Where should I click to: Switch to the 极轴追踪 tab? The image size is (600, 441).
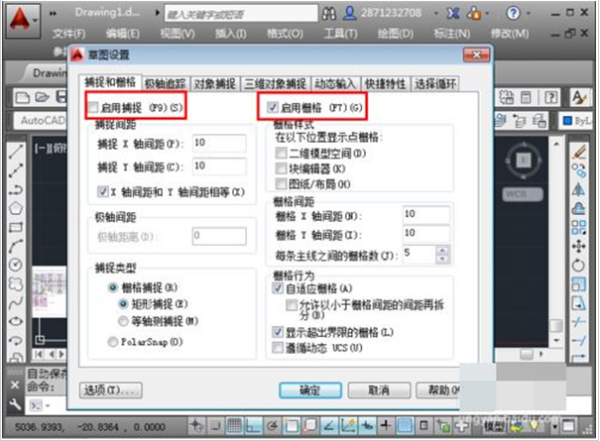(165, 83)
